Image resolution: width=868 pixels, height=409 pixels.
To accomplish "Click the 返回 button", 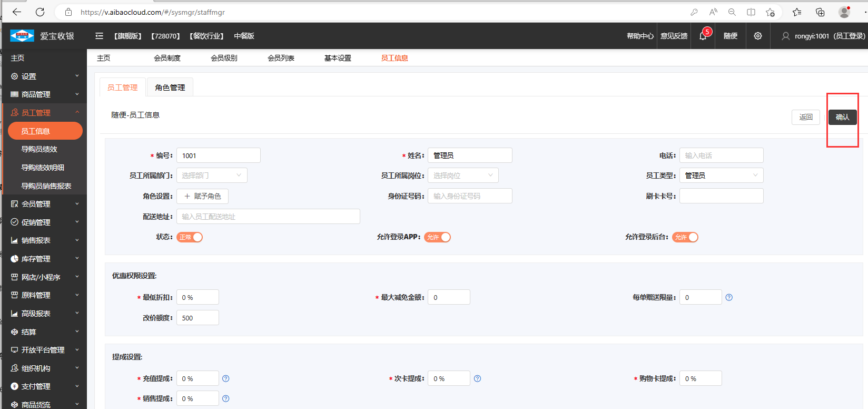I will coord(805,117).
